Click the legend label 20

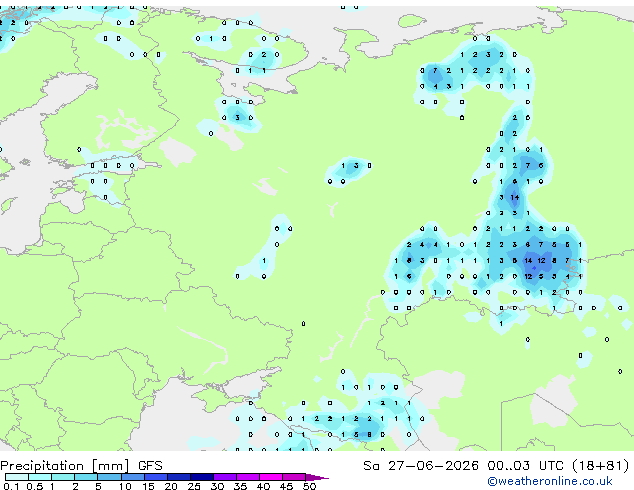click(x=171, y=486)
